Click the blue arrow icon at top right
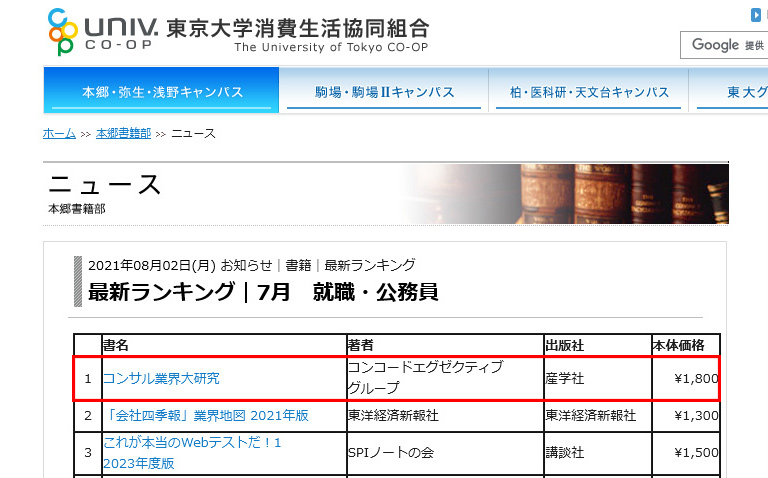 pos(756,15)
